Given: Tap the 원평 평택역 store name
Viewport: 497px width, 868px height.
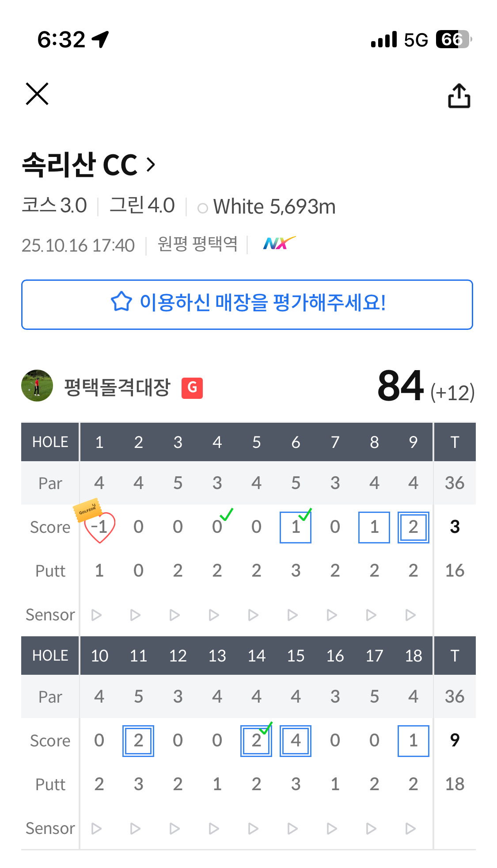Looking at the screenshot, I should click(197, 244).
